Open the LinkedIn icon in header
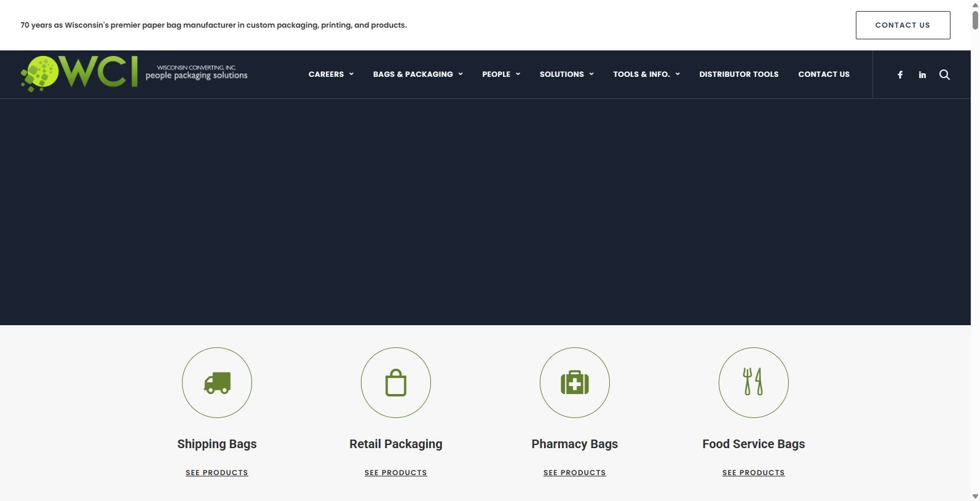Image resolution: width=980 pixels, height=501 pixels. click(x=922, y=74)
